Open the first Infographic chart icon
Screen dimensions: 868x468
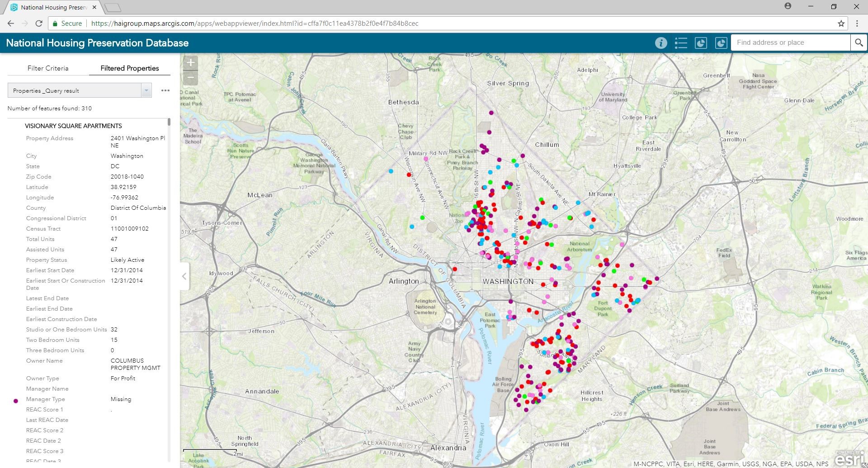click(701, 43)
